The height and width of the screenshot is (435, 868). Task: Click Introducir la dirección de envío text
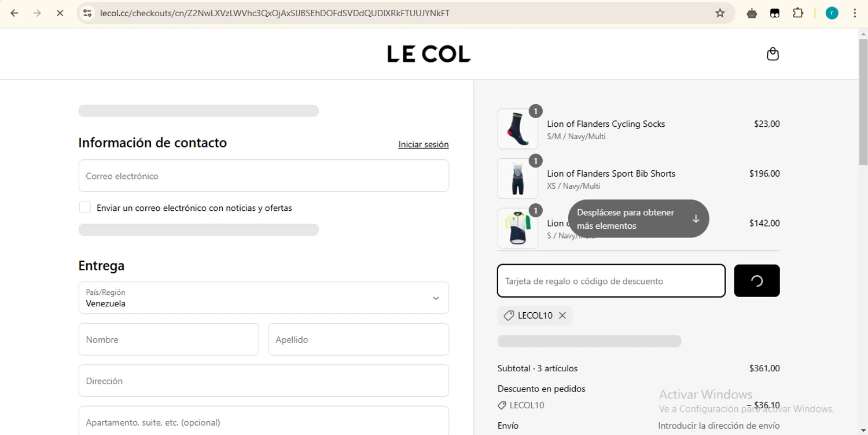click(719, 426)
